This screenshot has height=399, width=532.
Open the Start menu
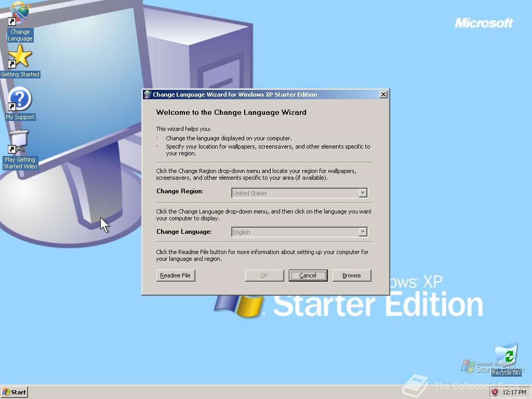coord(14,392)
